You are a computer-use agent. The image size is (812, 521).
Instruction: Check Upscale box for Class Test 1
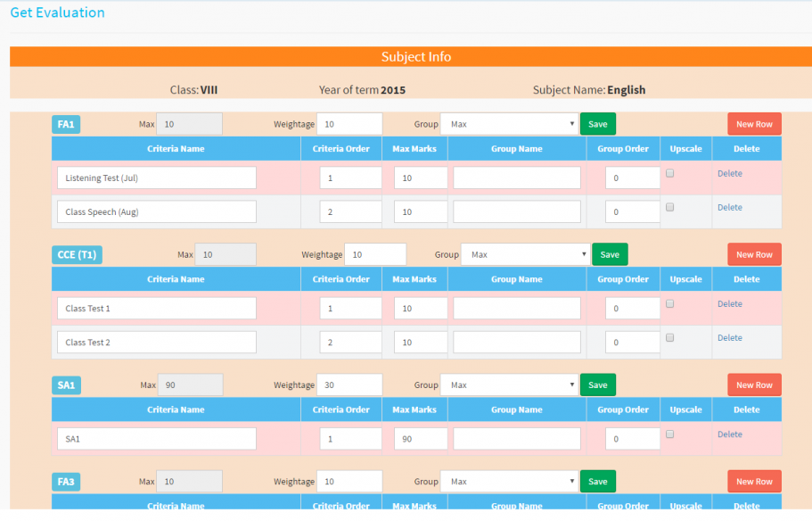pos(670,304)
